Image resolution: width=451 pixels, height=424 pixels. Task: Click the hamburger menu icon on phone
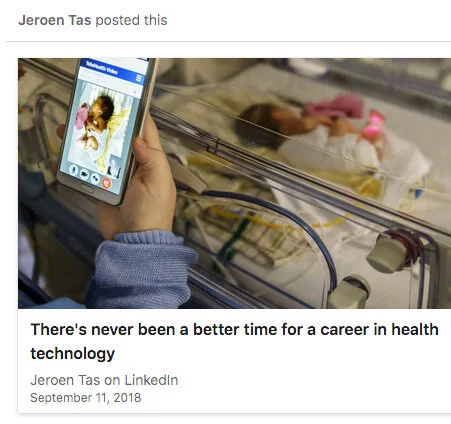tap(139, 78)
